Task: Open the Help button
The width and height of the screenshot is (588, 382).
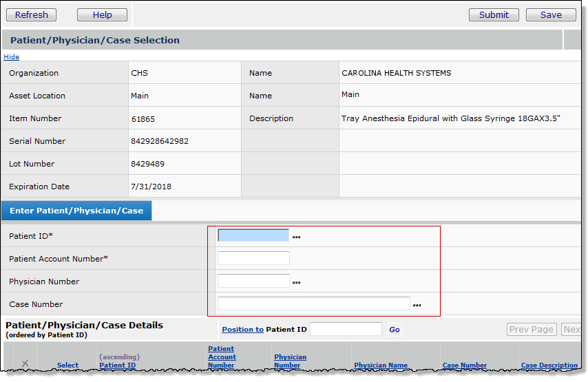Action: [102, 15]
